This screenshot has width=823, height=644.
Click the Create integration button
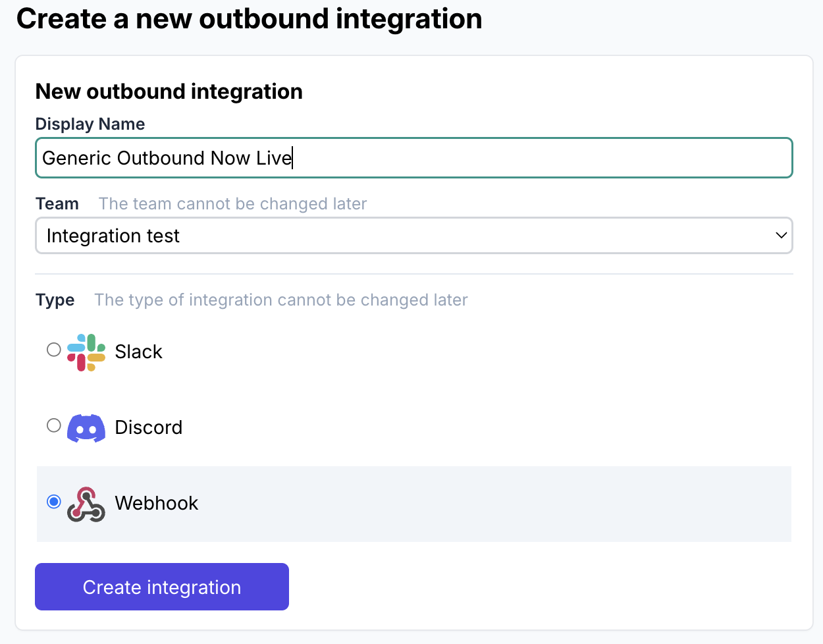pyautogui.click(x=162, y=587)
